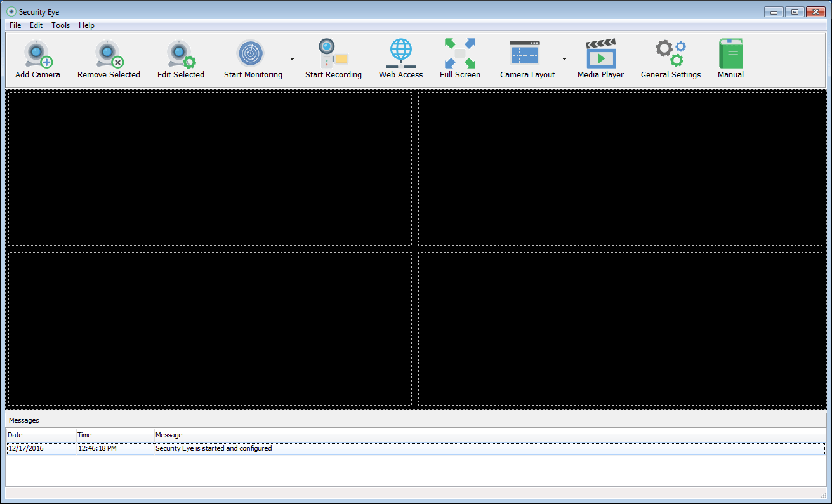The height and width of the screenshot is (504, 832).
Task: Expand the Camera Layout dropdown arrow
Action: point(564,58)
